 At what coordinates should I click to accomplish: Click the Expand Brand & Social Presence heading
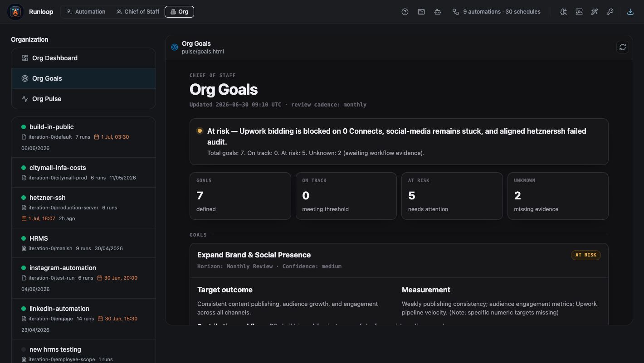(x=254, y=255)
